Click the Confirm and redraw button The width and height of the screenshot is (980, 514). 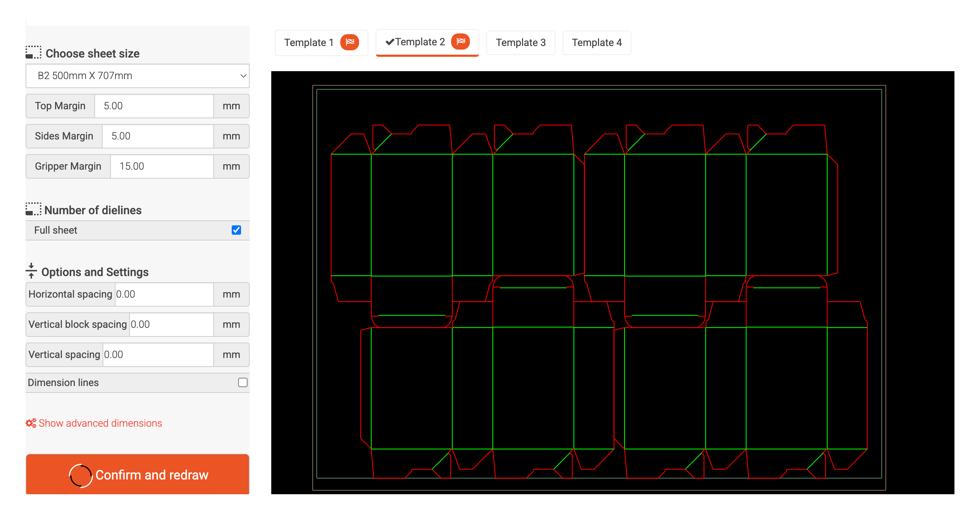(x=137, y=474)
